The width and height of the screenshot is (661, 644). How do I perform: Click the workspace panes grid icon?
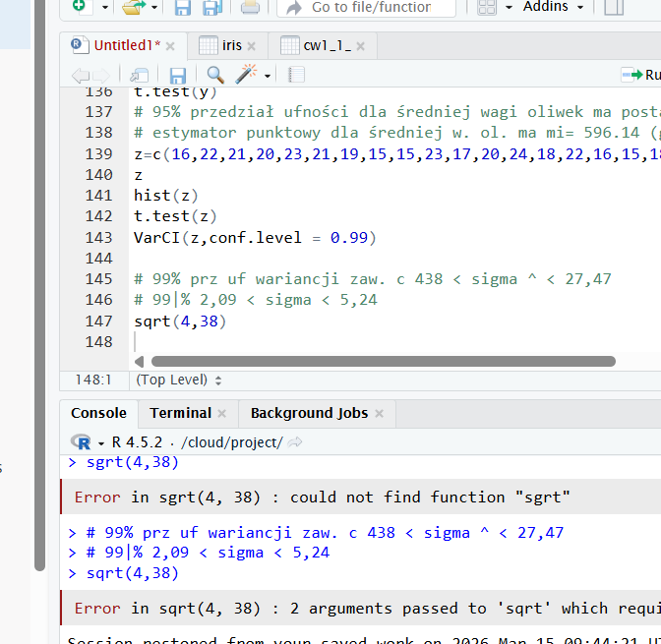pyautogui.click(x=487, y=7)
